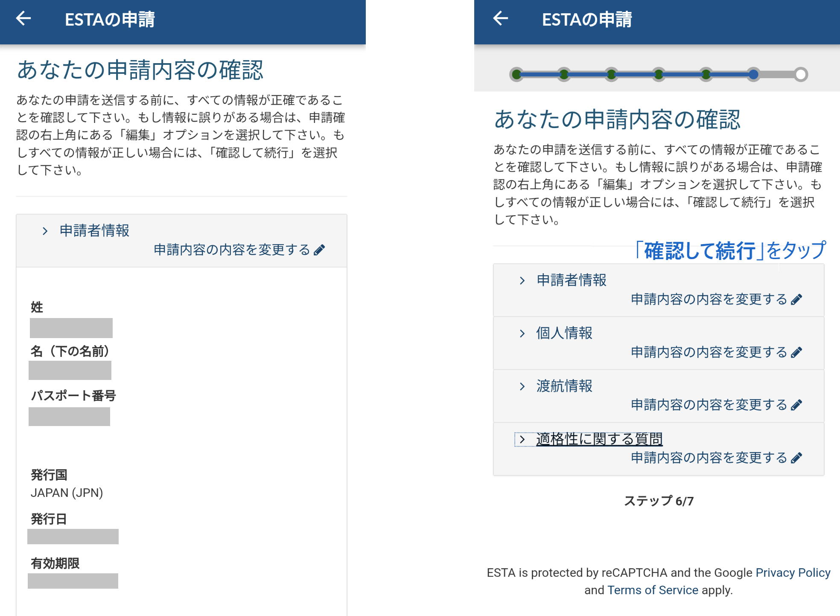The image size is (840, 616).
Task: Open 申請者情報 heading in left screen
Action: point(94,231)
